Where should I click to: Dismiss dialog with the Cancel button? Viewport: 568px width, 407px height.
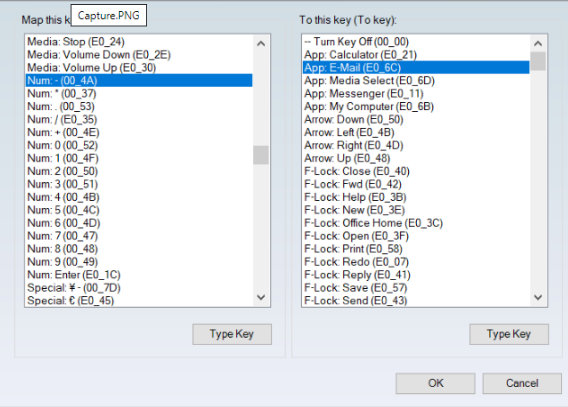(522, 383)
